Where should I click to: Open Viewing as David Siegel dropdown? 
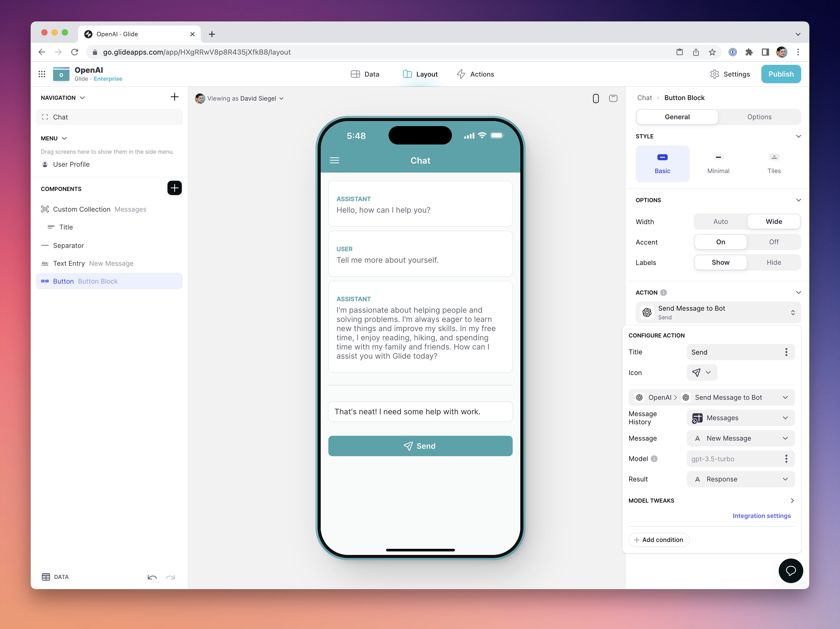pyautogui.click(x=240, y=98)
